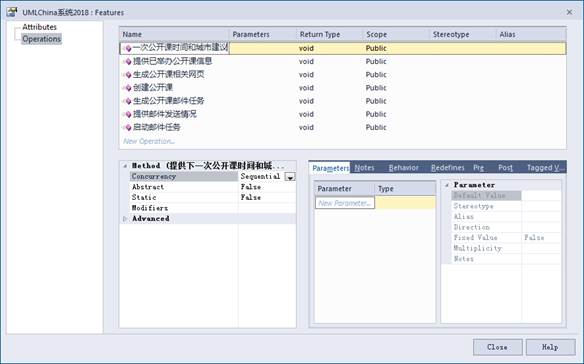Select operation row 启动邮件任务

(x=343, y=127)
